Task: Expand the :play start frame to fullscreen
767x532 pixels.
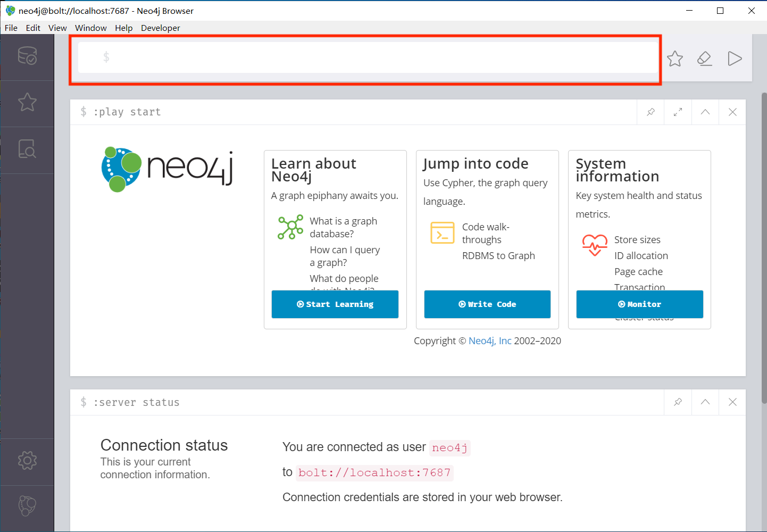Action: 678,112
